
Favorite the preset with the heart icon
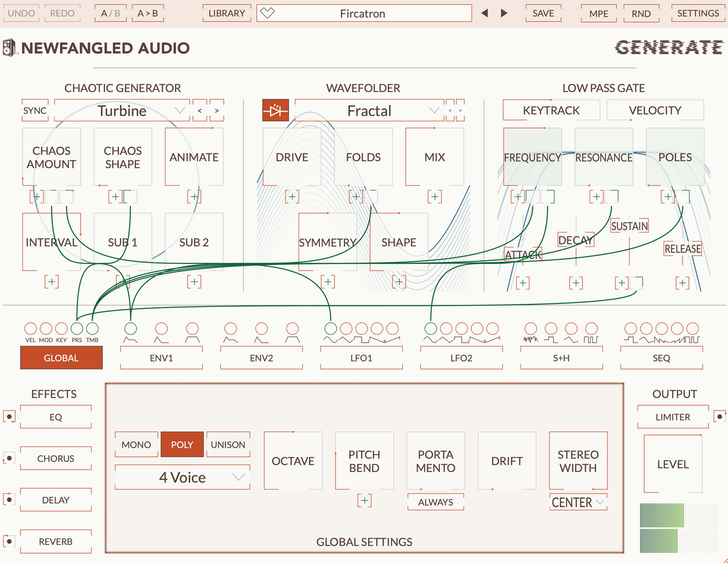point(268,13)
